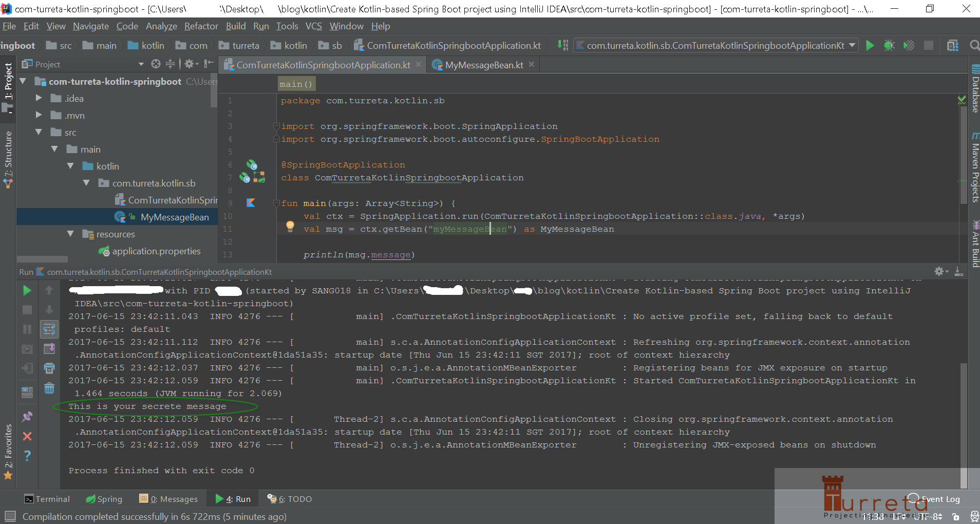Screen dimensions: 980x524
Task: Open Project panel gear settings
Action: (191, 64)
